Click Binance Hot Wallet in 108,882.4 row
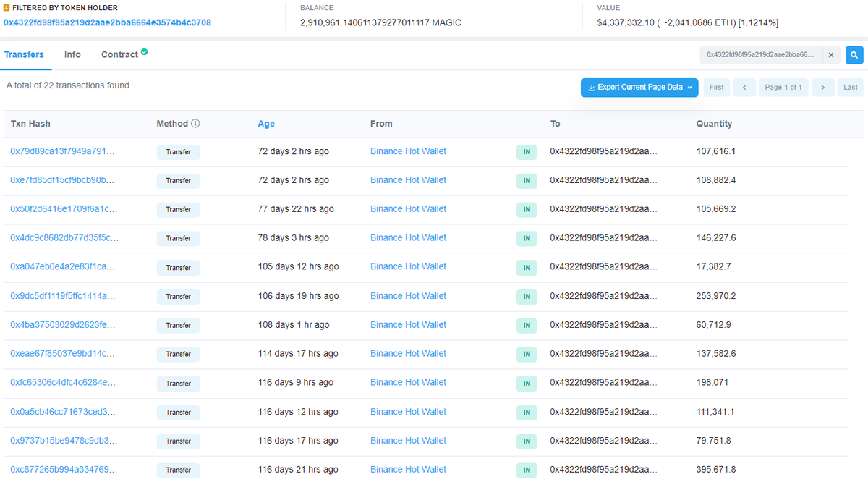The width and height of the screenshot is (868, 482). tap(408, 180)
